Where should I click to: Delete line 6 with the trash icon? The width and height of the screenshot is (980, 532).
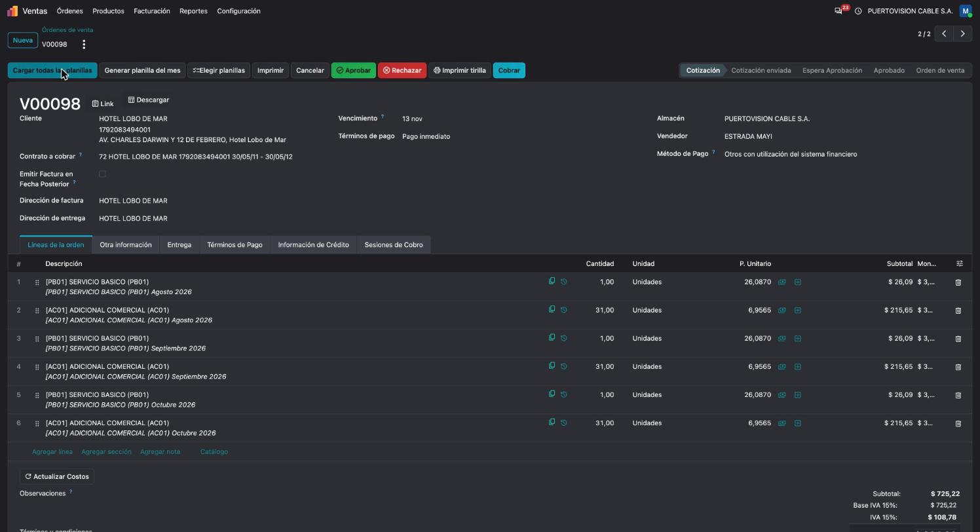[x=958, y=423]
